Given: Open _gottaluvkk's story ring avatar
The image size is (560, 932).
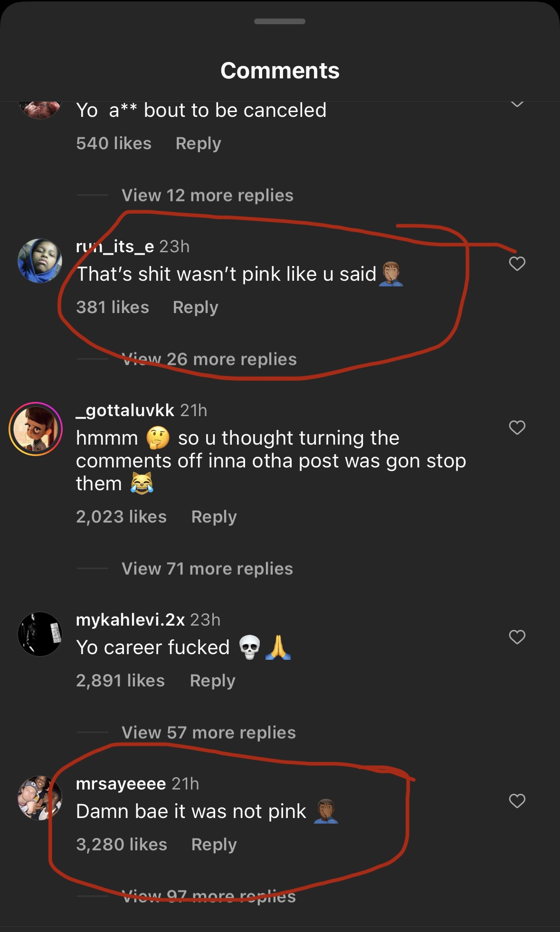Looking at the screenshot, I should tap(36, 429).
